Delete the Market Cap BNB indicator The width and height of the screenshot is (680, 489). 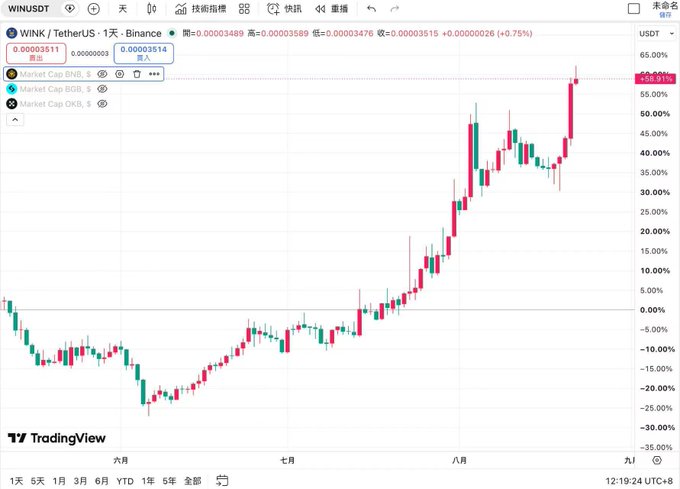(137, 74)
